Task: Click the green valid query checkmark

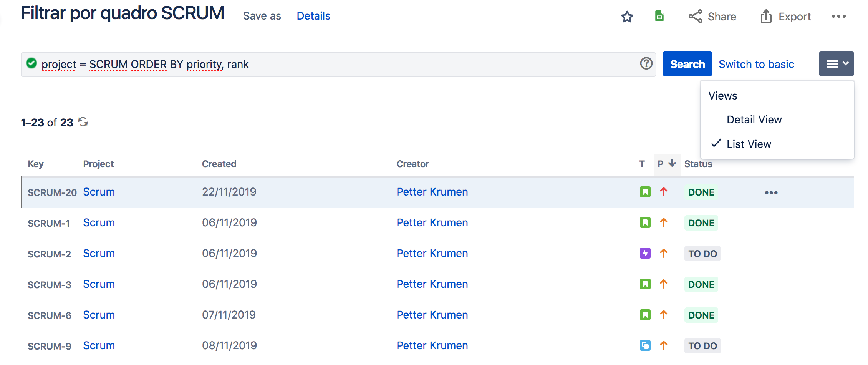Action: click(x=31, y=63)
